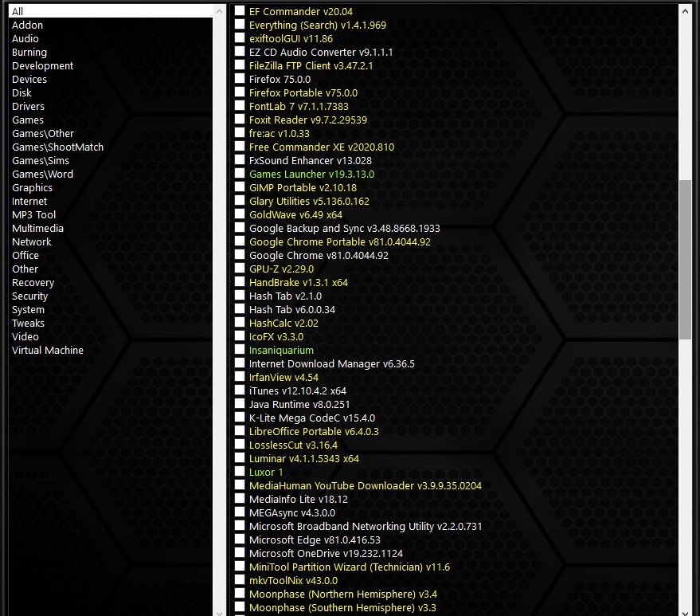Open the Games\Other category
Viewport: 700px width, 616px height.
tap(43, 133)
